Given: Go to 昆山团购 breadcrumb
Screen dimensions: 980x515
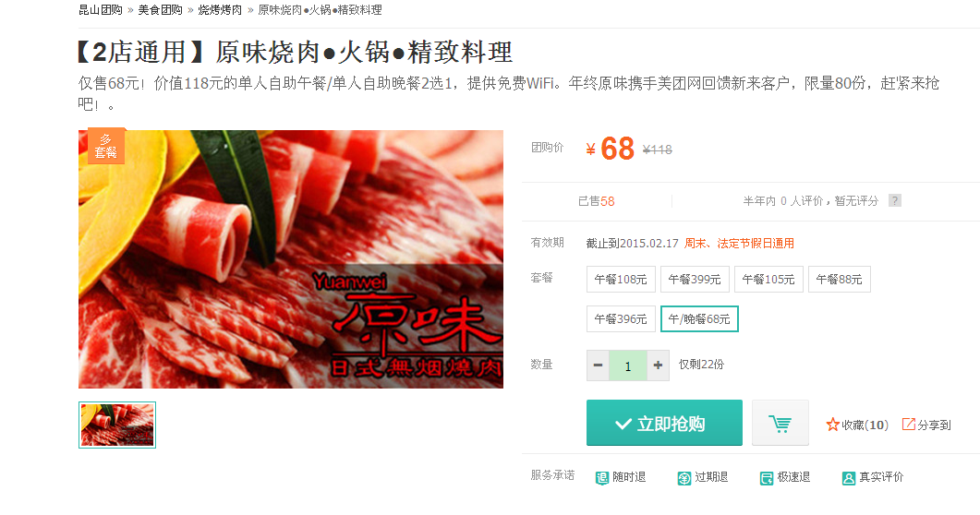Looking at the screenshot, I should point(100,10).
